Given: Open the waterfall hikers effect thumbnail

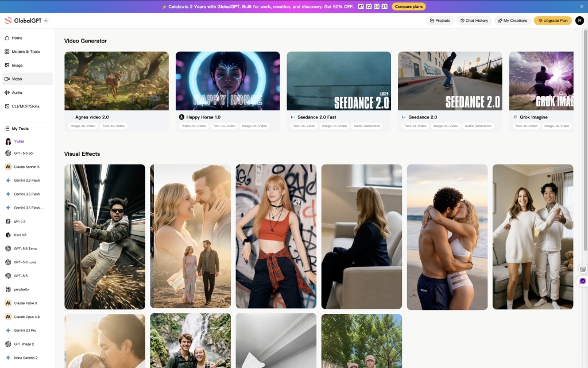Looking at the screenshot, I should pos(191,340).
